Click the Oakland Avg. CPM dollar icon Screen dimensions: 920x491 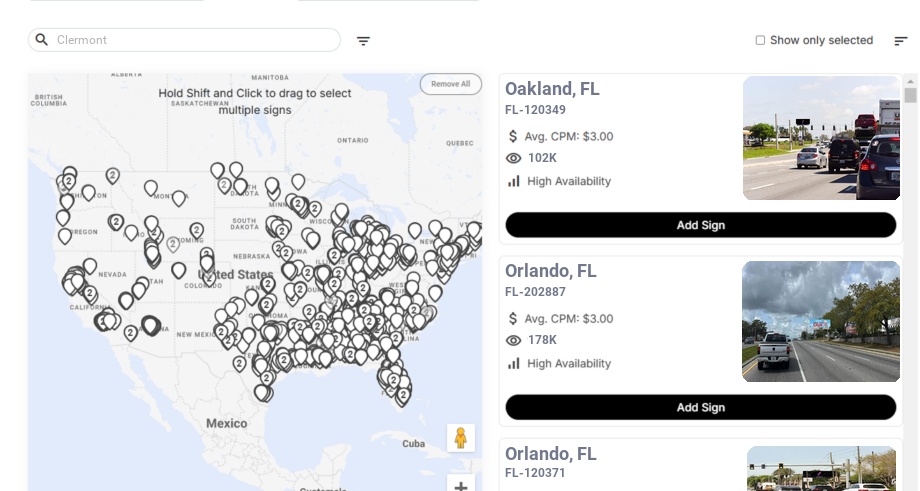coord(514,136)
